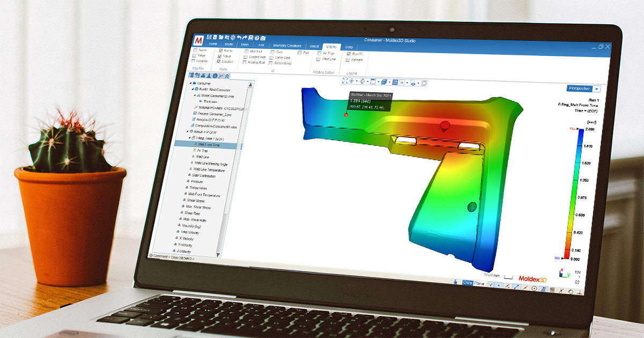Switch to the Utility ribbon tab
This screenshot has width=644, height=338.
click(x=349, y=47)
